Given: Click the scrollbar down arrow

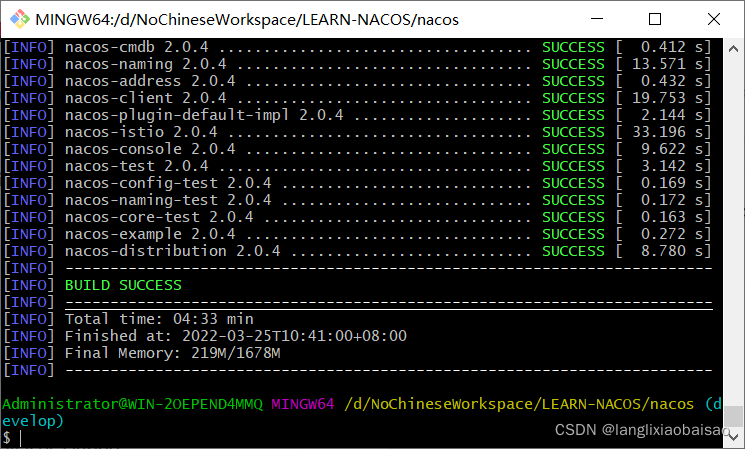Looking at the screenshot, I should pyautogui.click(x=733, y=437).
